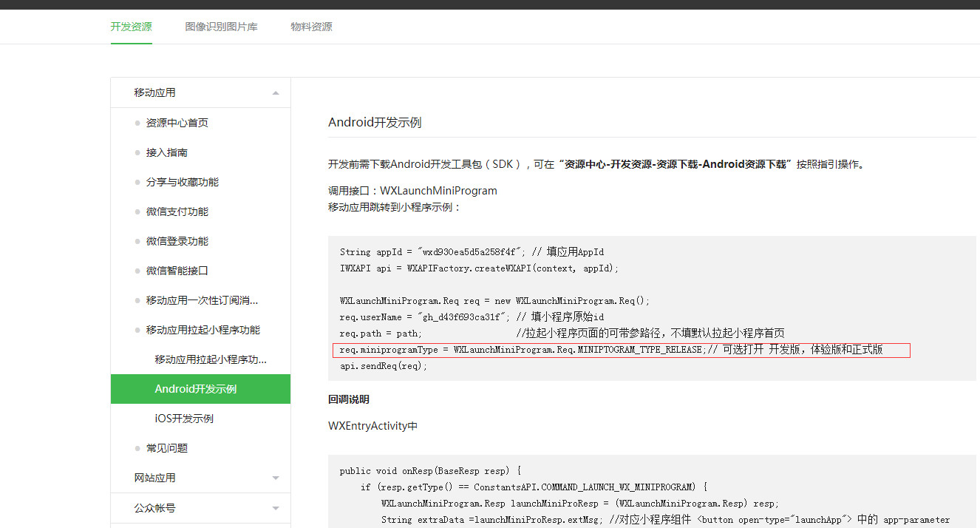Select 移动应用拉起小程序功能 parent item
Image resolution: width=980 pixels, height=528 pixels.
(x=203, y=330)
